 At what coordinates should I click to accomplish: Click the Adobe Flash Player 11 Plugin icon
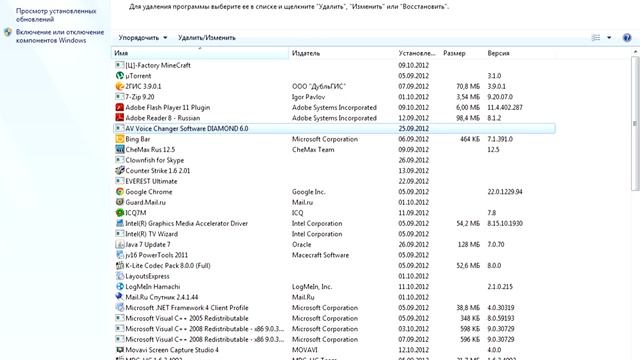click(120, 107)
